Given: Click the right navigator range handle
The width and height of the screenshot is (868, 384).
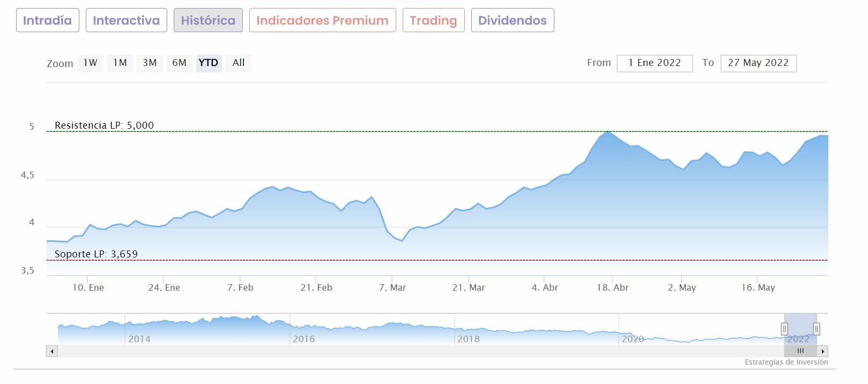Looking at the screenshot, I should pyautogui.click(x=817, y=329).
